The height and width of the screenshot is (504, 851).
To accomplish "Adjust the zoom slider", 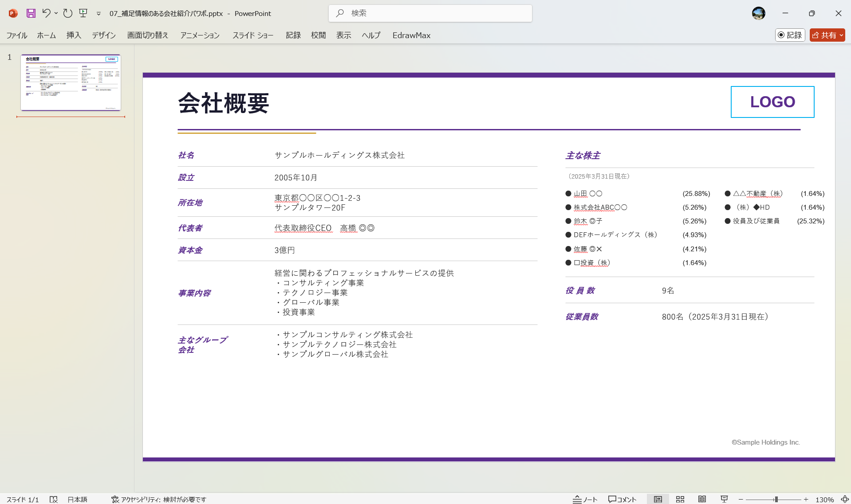I will 776,498.
